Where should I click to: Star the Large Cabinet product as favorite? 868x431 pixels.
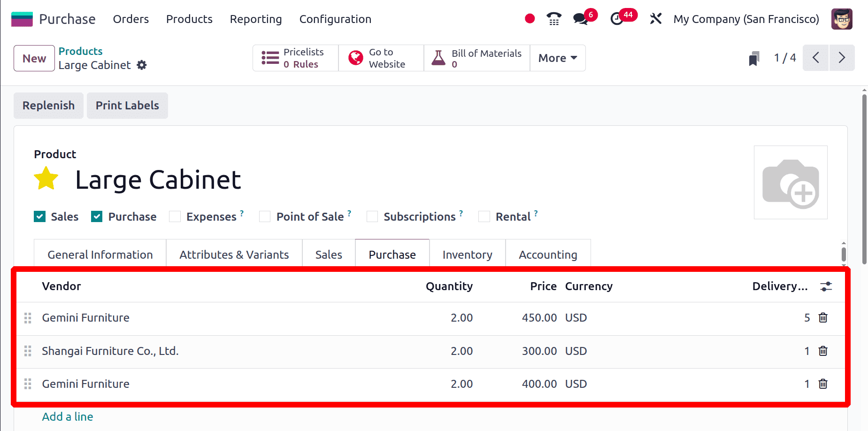click(46, 179)
